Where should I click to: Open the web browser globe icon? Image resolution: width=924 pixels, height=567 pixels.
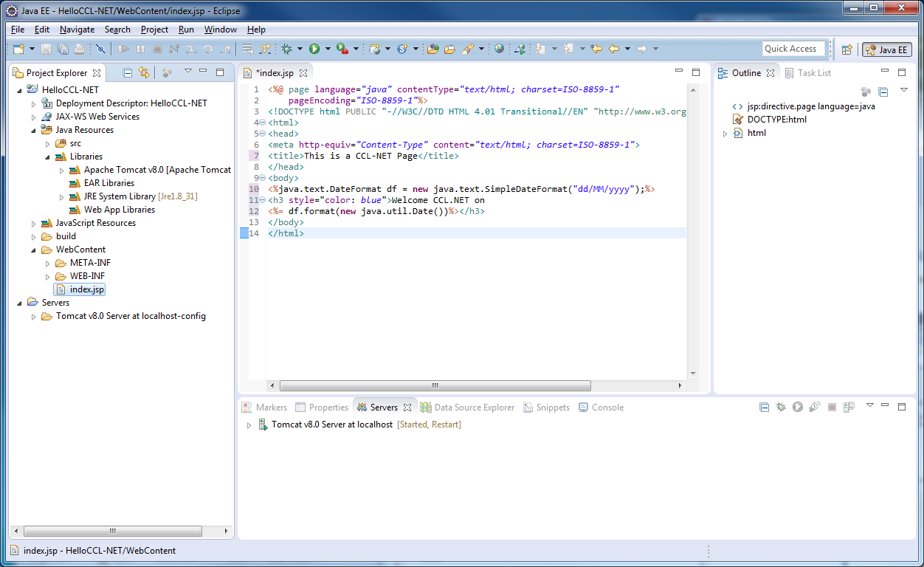(500, 49)
